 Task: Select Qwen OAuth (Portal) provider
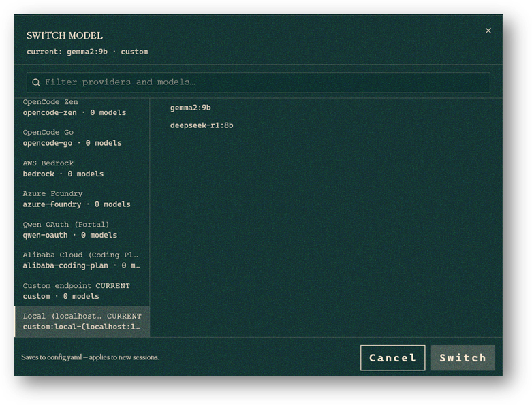pos(82,230)
